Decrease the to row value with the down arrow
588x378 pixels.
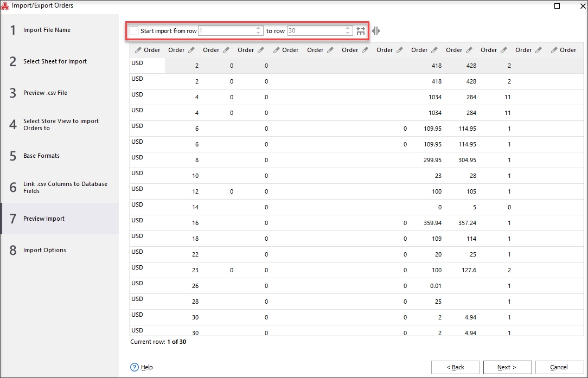click(x=348, y=34)
